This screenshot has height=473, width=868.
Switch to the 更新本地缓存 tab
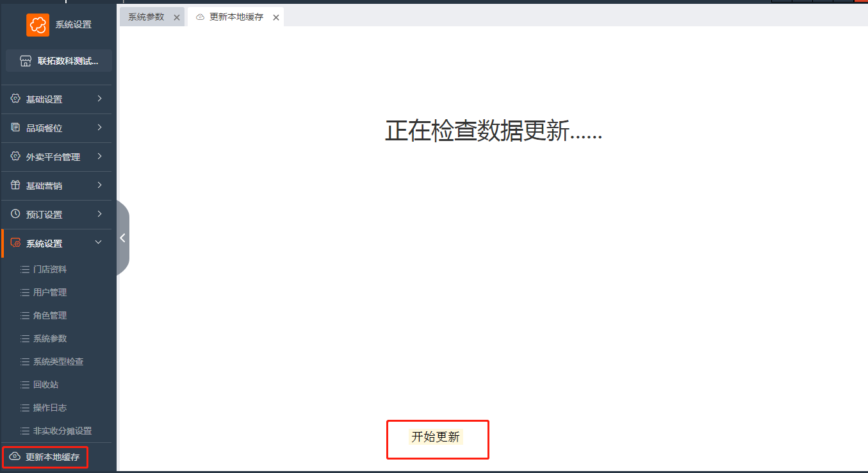[x=236, y=17]
